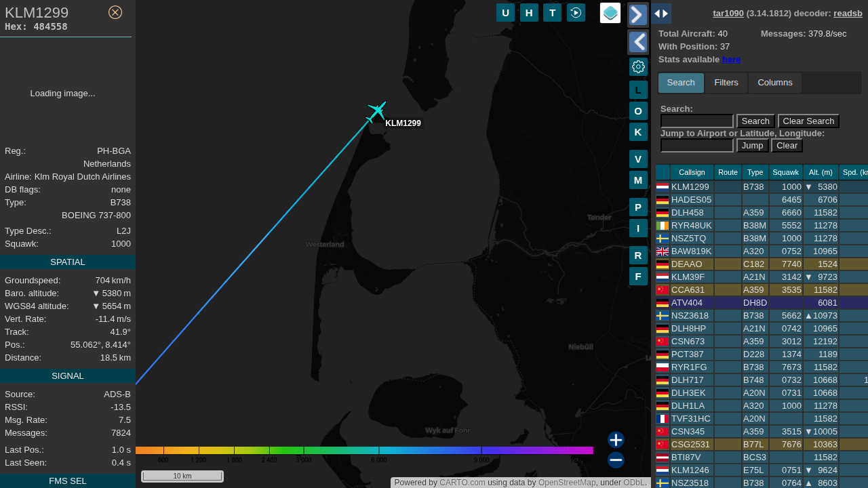Toggle the sidebar with the double-arrow button
The width and height of the screenshot is (868, 488).
[661, 14]
